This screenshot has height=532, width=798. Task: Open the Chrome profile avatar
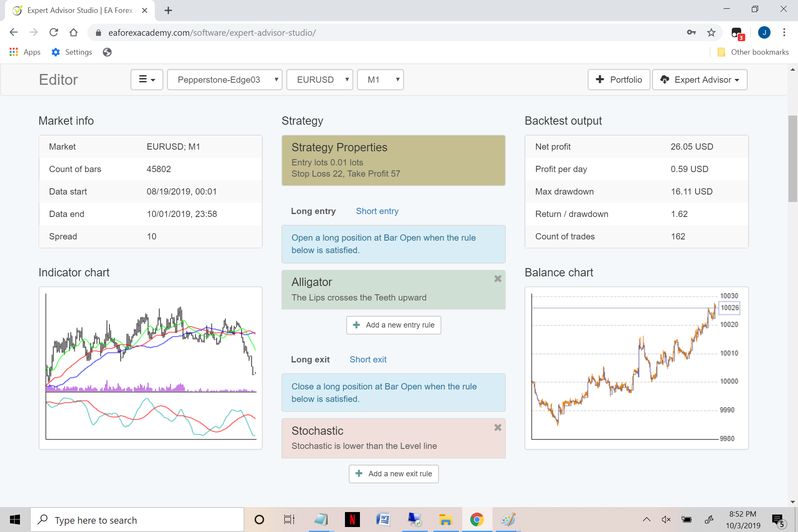tap(764, 32)
